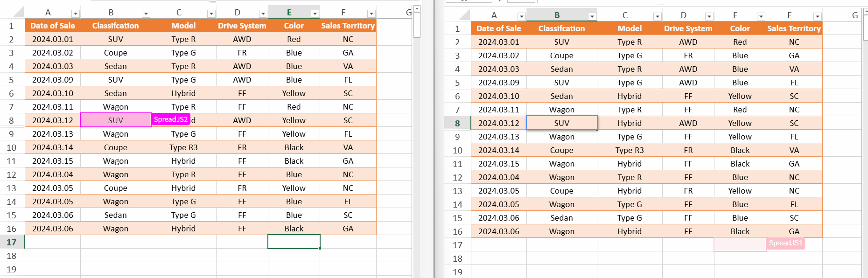Select Type R3 cell in right sheet

pyautogui.click(x=630, y=150)
